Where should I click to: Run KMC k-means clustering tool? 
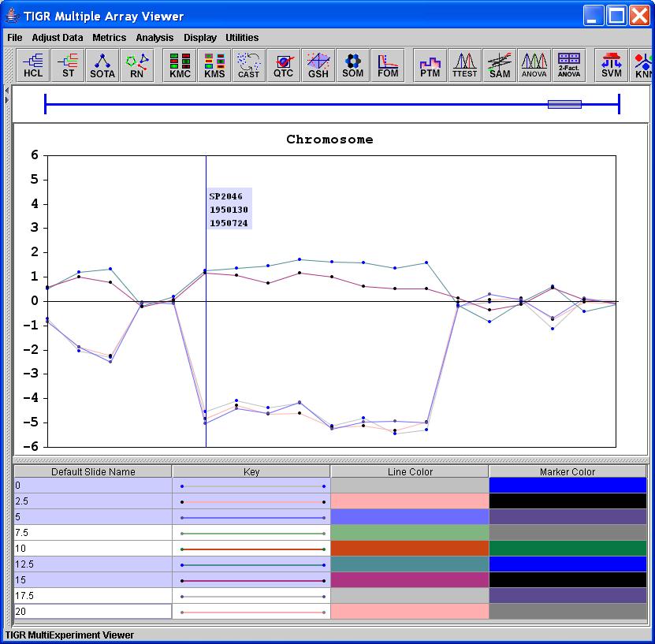click(180, 65)
